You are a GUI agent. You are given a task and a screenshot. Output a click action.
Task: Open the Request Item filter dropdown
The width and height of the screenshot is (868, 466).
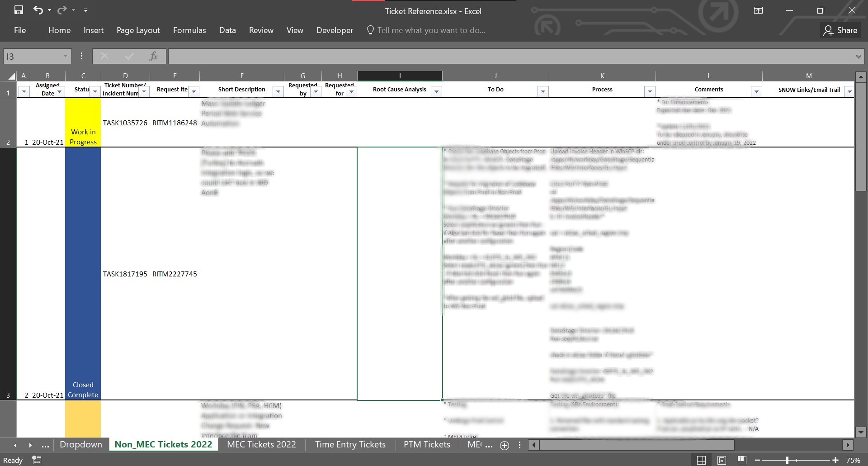pos(193,92)
